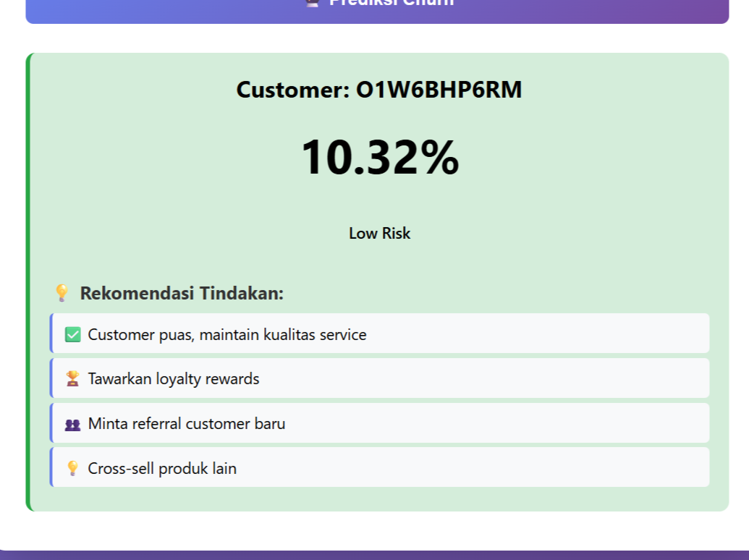Click the blue left accent of Customer puas row

coord(51,334)
